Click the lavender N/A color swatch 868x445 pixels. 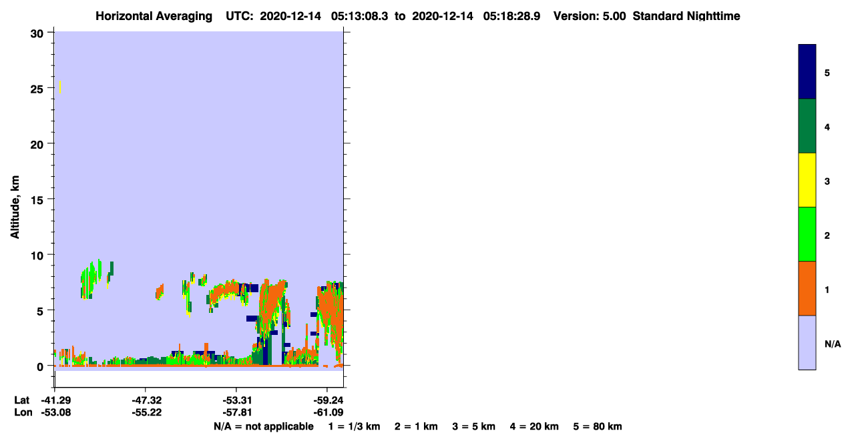click(x=807, y=342)
